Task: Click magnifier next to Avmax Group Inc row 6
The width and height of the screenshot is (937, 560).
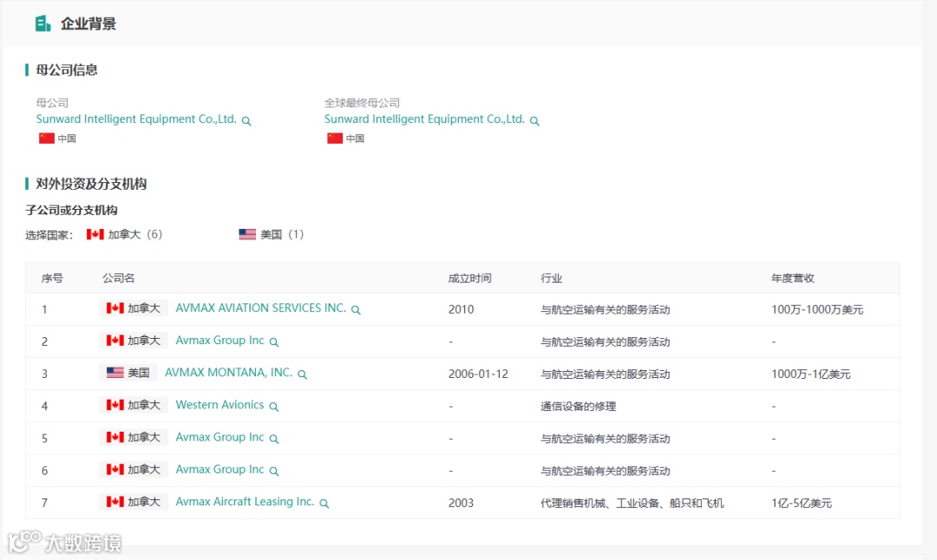Action: [x=273, y=471]
